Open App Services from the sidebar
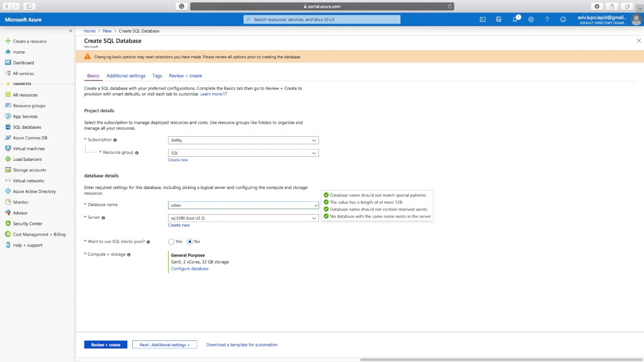Viewport: 644px width, 362px height. coord(25,117)
